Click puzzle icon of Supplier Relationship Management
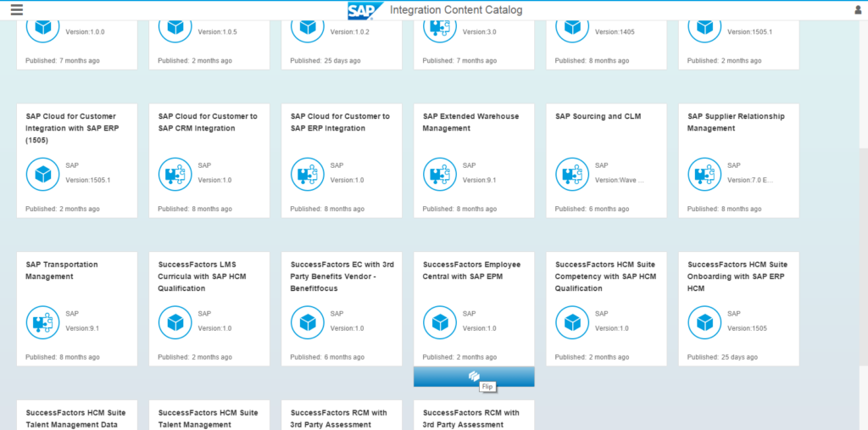 tap(704, 174)
